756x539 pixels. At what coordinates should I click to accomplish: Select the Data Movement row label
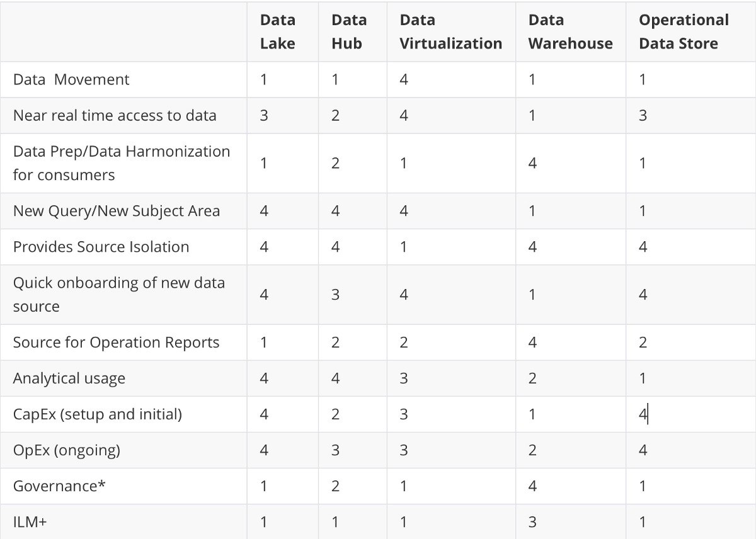tap(71, 79)
